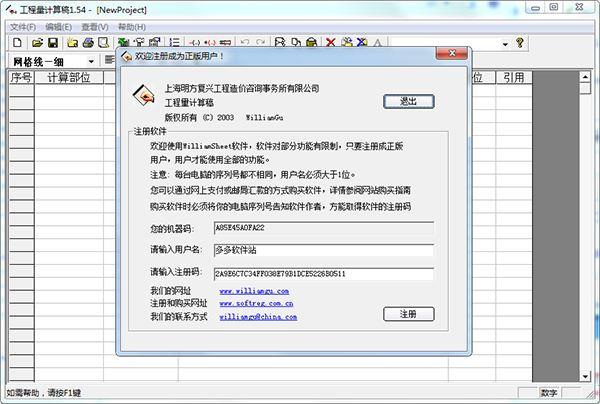
Task: Click the 数字 indicator in the status bar
Action: pos(549,393)
